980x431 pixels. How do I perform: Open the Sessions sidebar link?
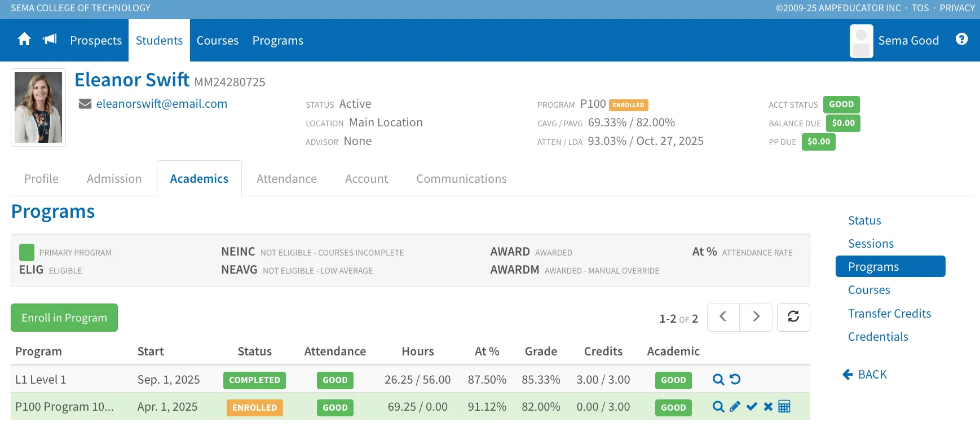[x=871, y=244]
